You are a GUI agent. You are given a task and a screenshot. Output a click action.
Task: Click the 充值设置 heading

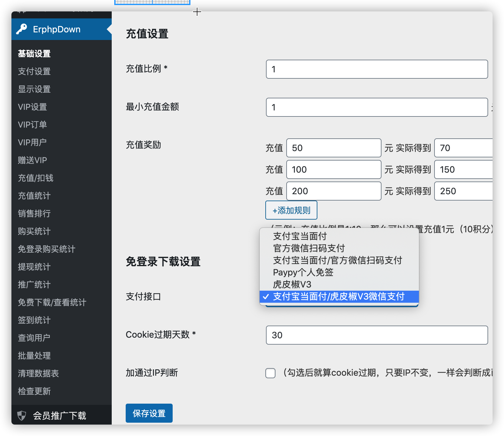[x=147, y=34]
